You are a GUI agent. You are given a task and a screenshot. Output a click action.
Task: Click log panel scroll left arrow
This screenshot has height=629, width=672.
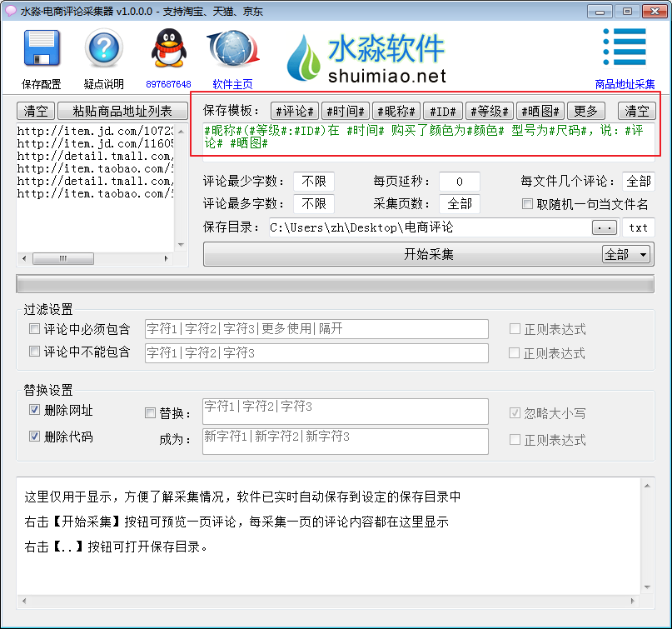click(24, 602)
